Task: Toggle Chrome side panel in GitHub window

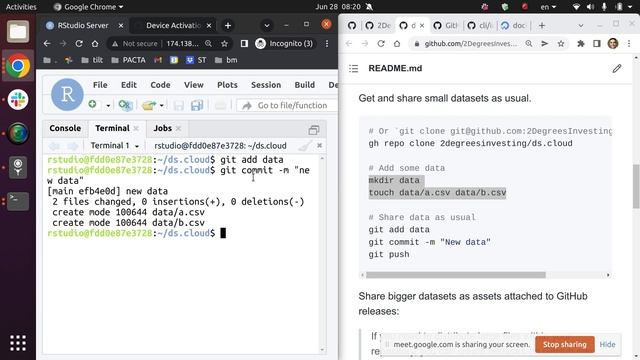Action: point(596,43)
